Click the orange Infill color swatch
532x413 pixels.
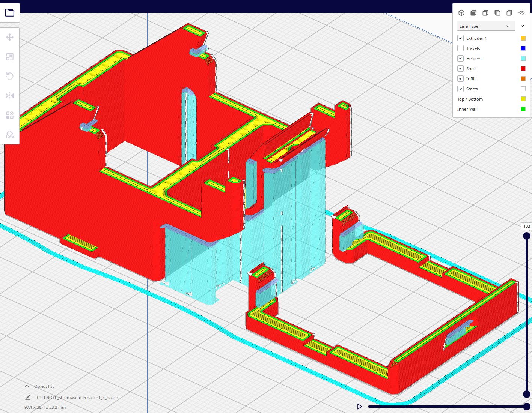(x=523, y=79)
